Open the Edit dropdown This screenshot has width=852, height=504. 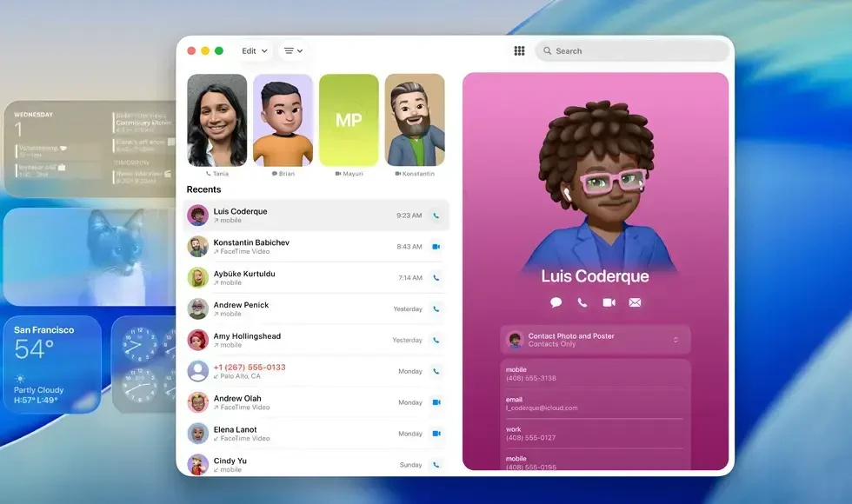[254, 50]
